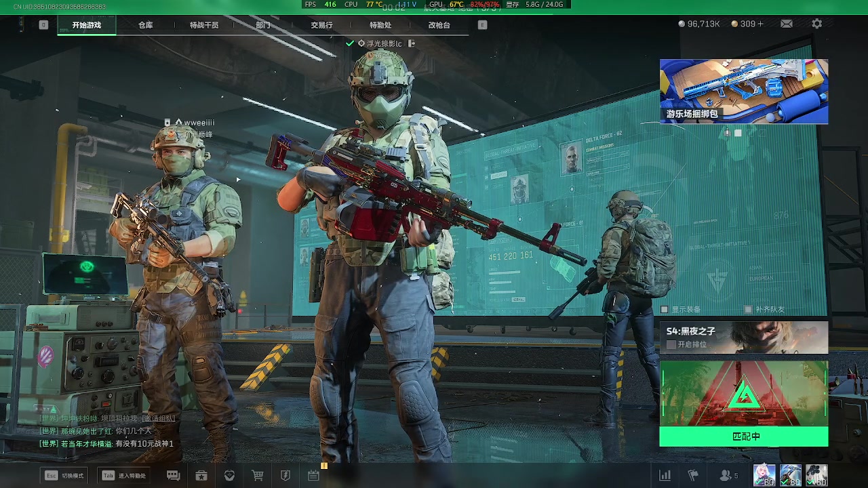Click the 96,713K silver currency counter

(x=699, y=24)
